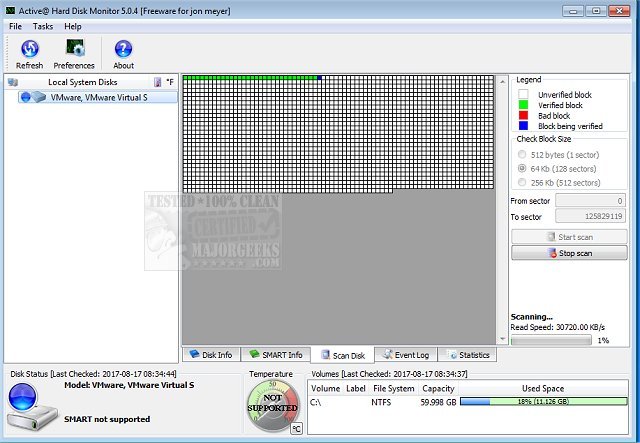
Task: Click the SMART Info tab green icon
Action: click(x=254, y=354)
